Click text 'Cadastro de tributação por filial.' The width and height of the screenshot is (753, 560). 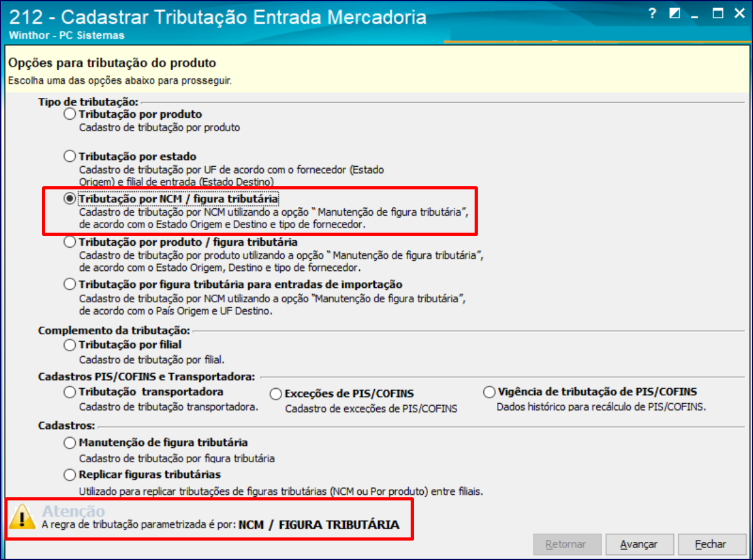[x=151, y=360]
